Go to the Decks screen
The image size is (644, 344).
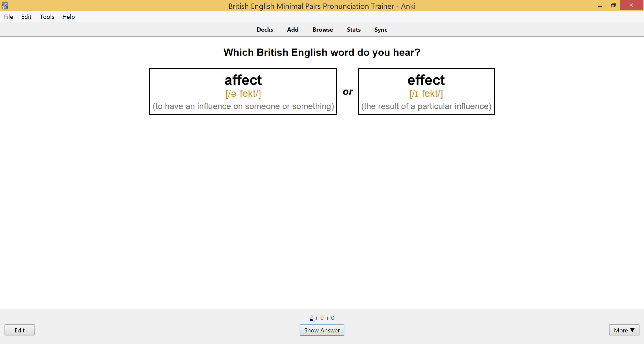pyautogui.click(x=265, y=30)
